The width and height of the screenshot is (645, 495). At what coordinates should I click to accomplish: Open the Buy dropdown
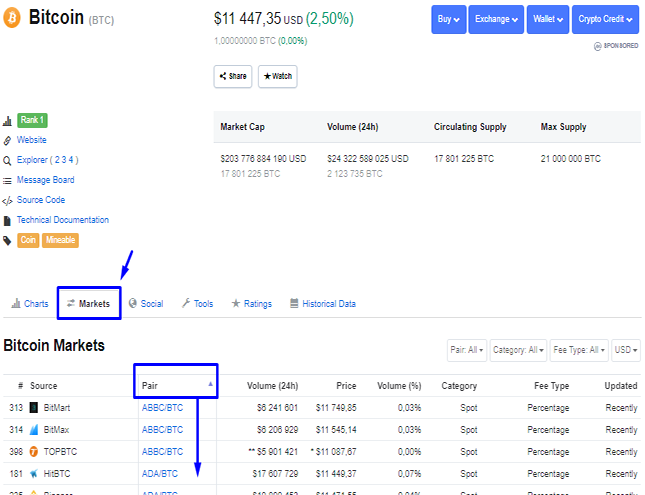point(449,19)
